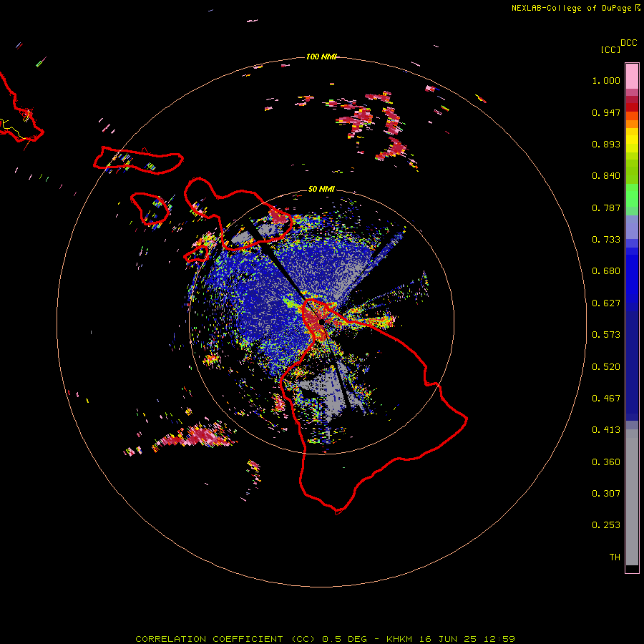Click the 50 NMI range ring label
The height and width of the screenshot is (644, 644).
pos(321,189)
